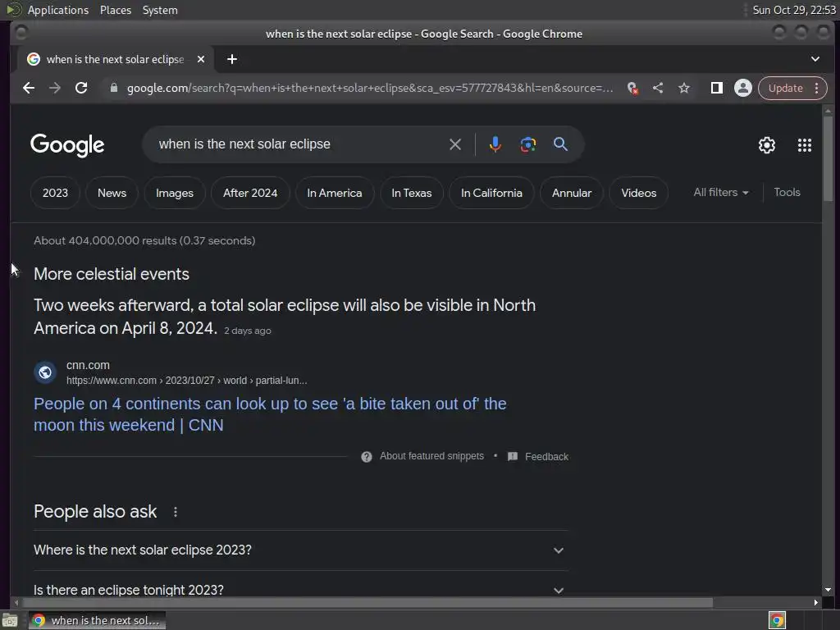The height and width of the screenshot is (630, 840).
Task: Open Google quick settings gear
Action: pyautogui.click(x=767, y=145)
